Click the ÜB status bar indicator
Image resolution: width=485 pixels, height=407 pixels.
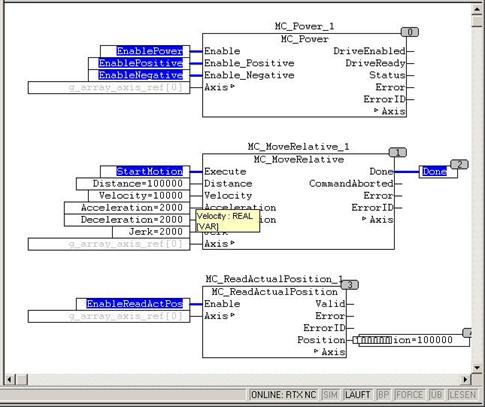pyautogui.click(x=436, y=395)
